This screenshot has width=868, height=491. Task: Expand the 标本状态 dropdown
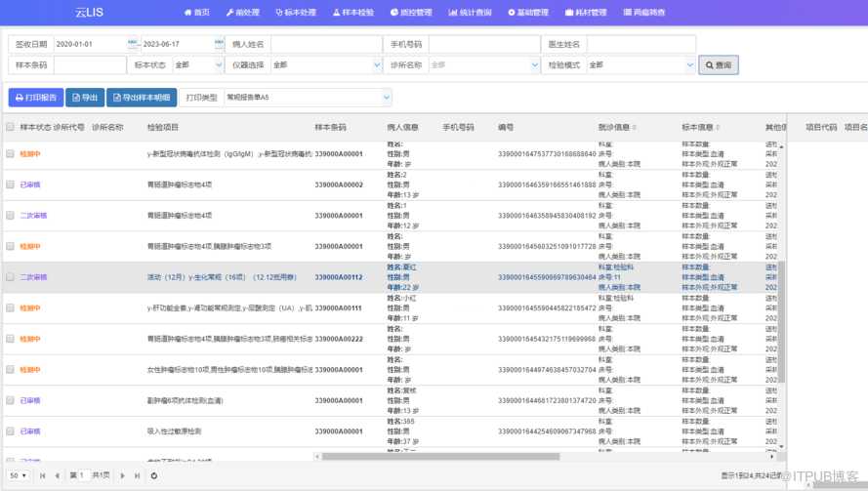(x=199, y=65)
